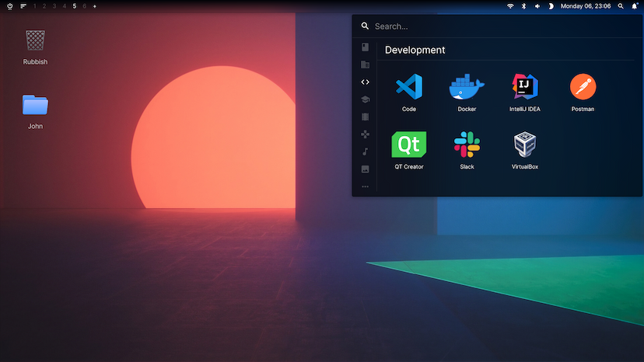644x362 pixels.
Task: Toggle night mode moon icon in top bar
Action: [x=551, y=6]
